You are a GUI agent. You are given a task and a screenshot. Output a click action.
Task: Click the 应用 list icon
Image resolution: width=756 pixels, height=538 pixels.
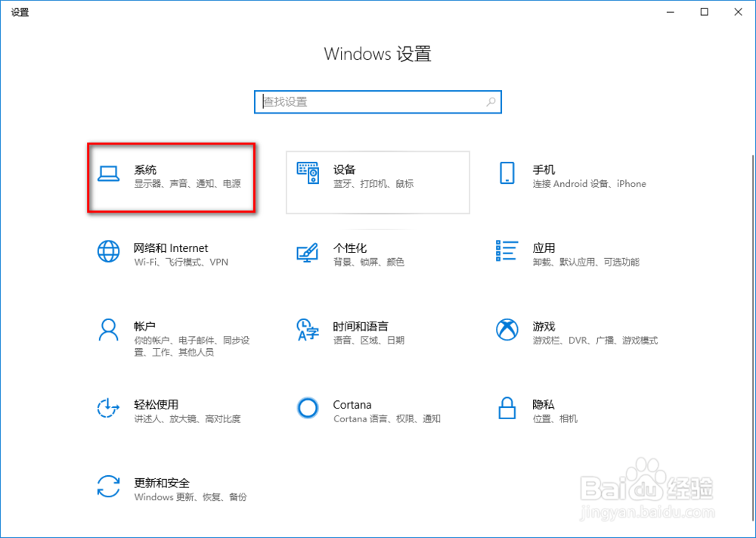tap(507, 253)
